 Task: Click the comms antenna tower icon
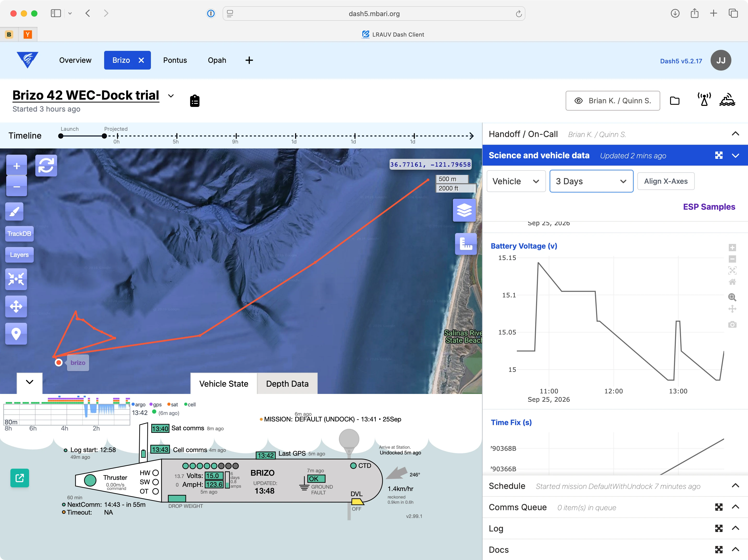[x=704, y=100]
